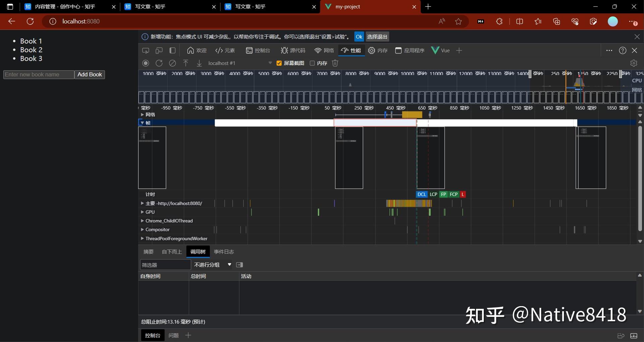This screenshot has height=342, width=644.
Task: Enable the 内存 memory checkbox
Action: 313,63
